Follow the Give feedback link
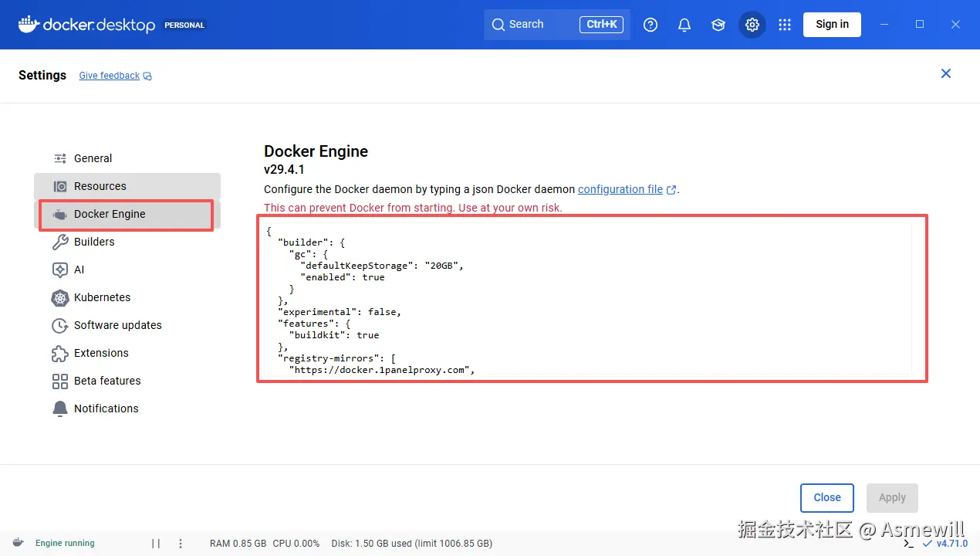 (110, 76)
